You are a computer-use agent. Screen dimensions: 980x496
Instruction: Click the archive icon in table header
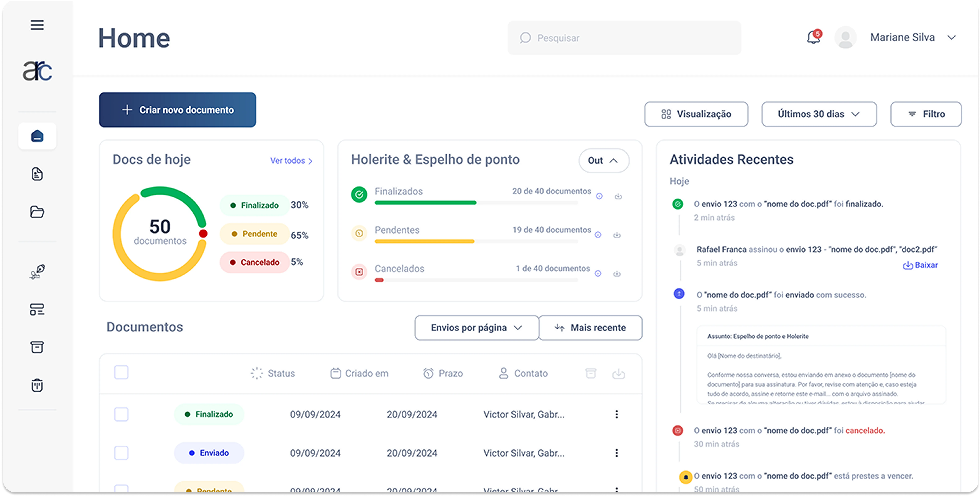pyautogui.click(x=591, y=373)
